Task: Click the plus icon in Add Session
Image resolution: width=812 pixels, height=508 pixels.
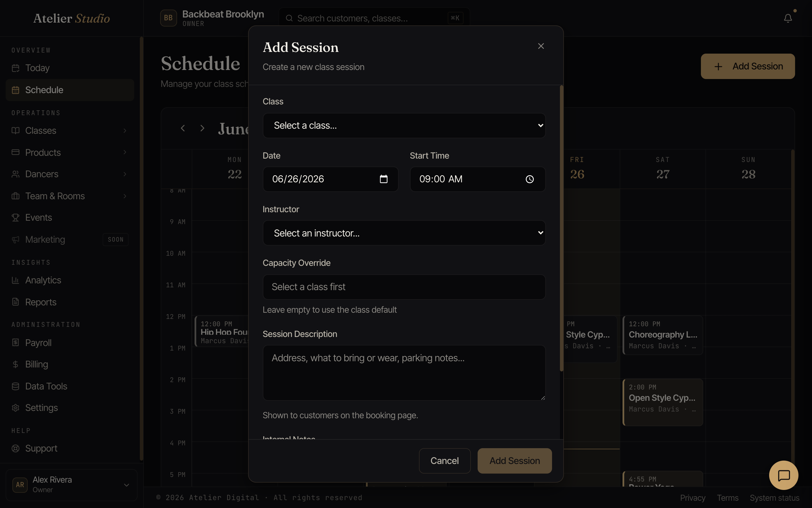Action: tap(718, 67)
